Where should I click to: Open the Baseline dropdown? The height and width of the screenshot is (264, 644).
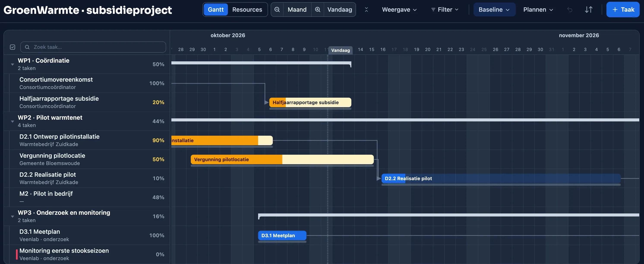coord(494,10)
